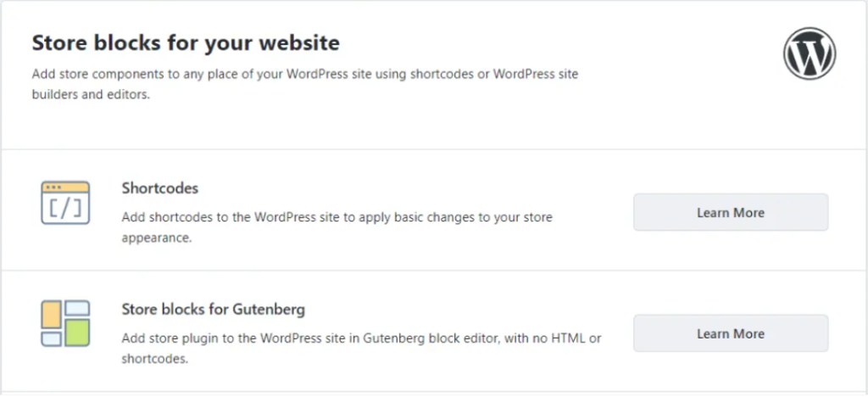Click the "Store blocks for Gutenberg" title

pyautogui.click(x=213, y=309)
